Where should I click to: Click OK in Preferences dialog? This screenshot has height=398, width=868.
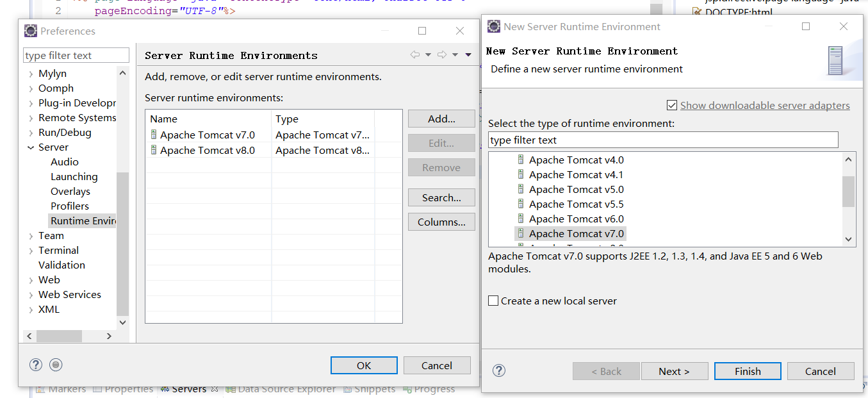(x=364, y=365)
